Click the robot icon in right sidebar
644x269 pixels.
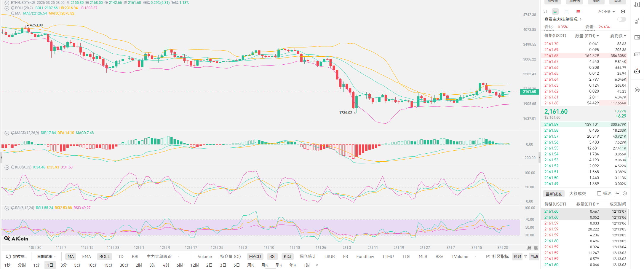[x=637, y=71]
